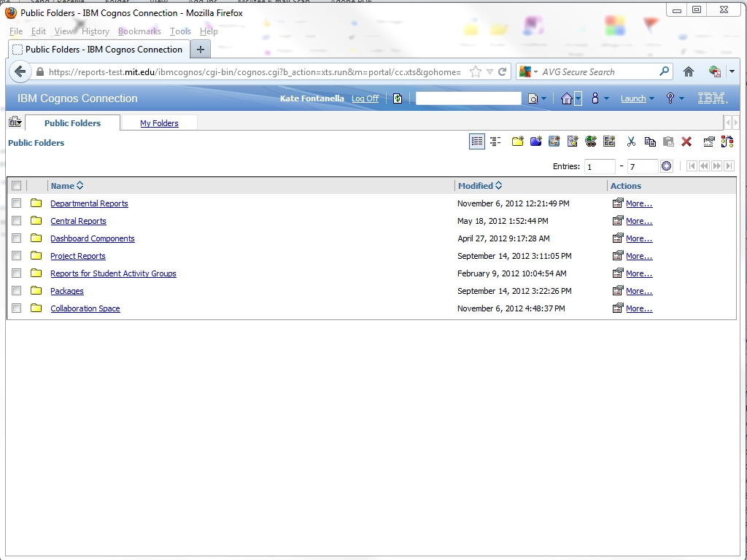Toggle the select-all checkbox in header

pos(17,186)
